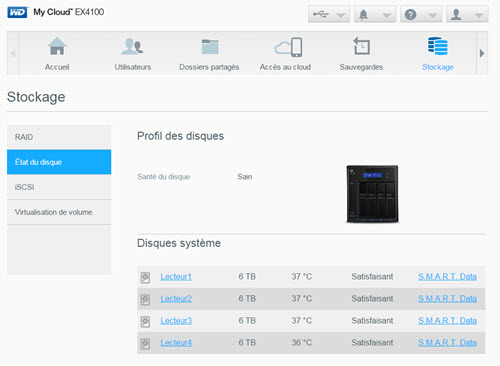
Task: Go to the Accès au cloud label
Action: point(285,67)
